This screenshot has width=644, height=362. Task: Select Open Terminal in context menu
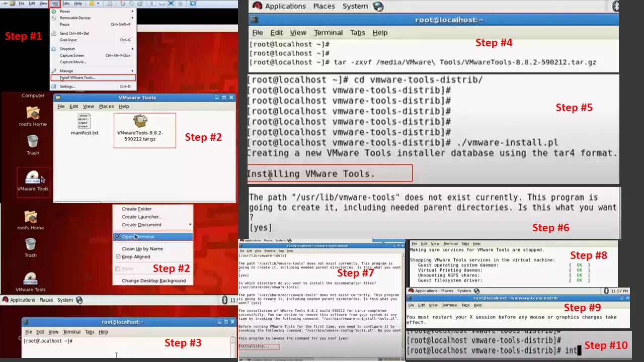[x=153, y=237]
